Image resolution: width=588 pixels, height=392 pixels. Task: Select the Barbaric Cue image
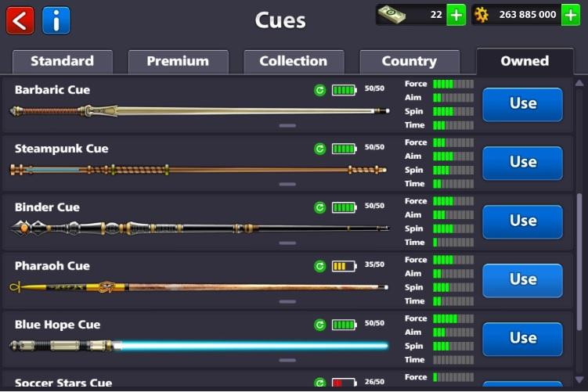coord(200,110)
